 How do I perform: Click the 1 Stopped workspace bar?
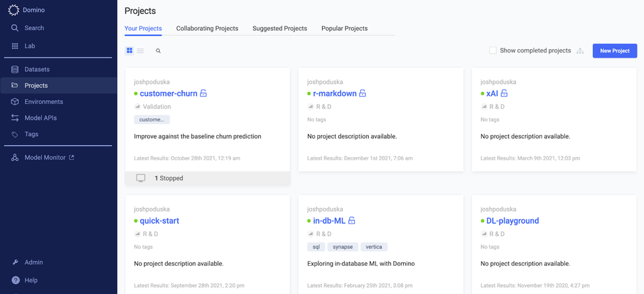pyautogui.click(x=207, y=179)
